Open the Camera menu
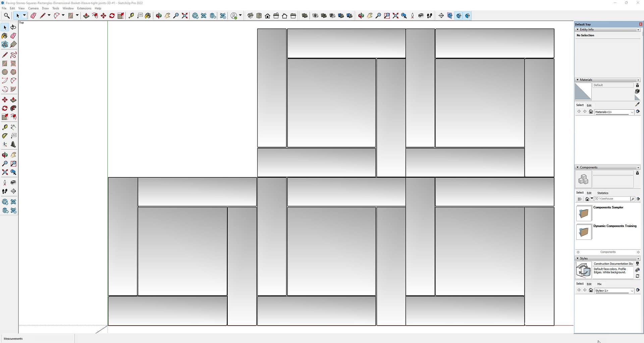Screen dimensions: 644x343 [x=33, y=8]
